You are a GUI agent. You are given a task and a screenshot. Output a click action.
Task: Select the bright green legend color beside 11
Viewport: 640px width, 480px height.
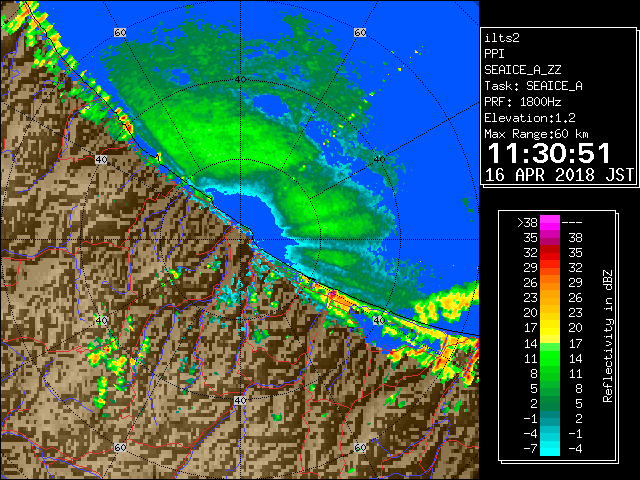(550, 358)
